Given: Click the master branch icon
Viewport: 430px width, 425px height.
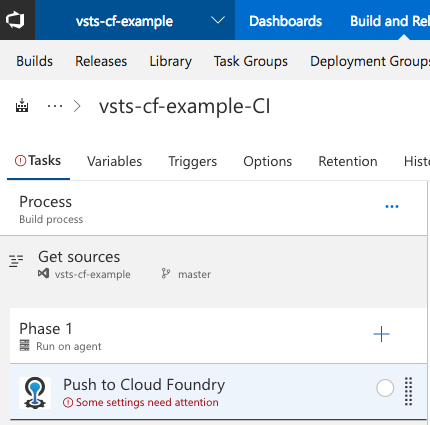Looking at the screenshot, I should point(166,274).
